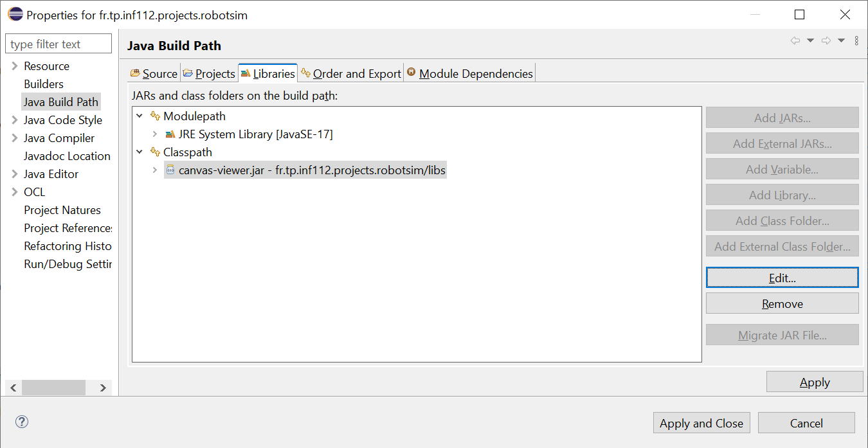The height and width of the screenshot is (448, 868).
Task: Expand the canvas-viewer.jar entry
Action: [x=155, y=170]
